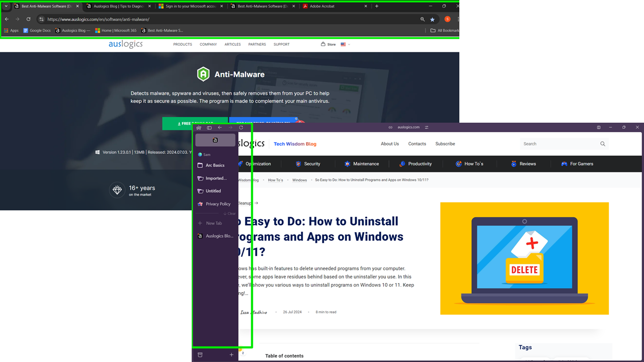Click zoom magnifier icon in Chrome address bar
The height and width of the screenshot is (362, 644).
pyautogui.click(x=423, y=19)
